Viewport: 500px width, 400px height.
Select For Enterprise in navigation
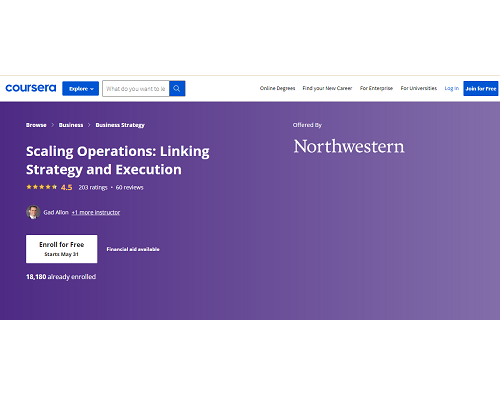click(x=376, y=88)
